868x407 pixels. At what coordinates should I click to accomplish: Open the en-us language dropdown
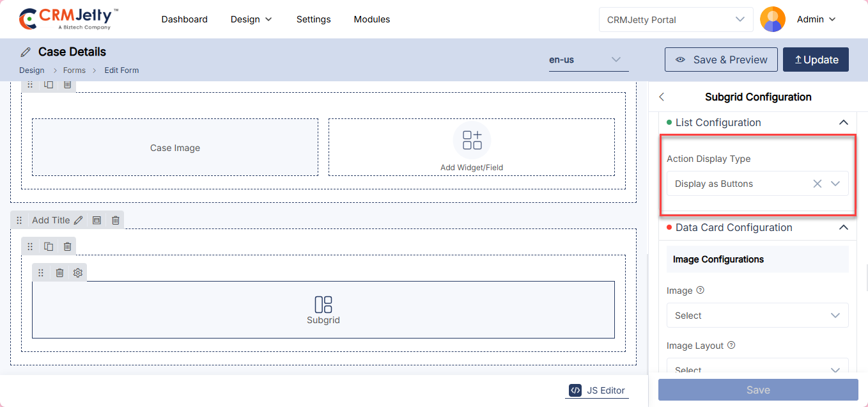tap(588, 60)
